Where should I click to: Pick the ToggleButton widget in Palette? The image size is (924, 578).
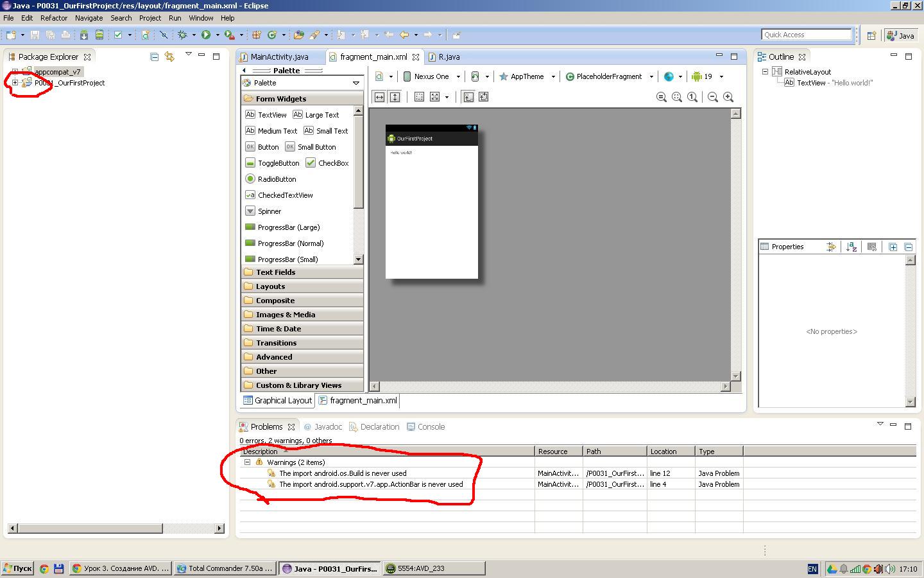272,163
